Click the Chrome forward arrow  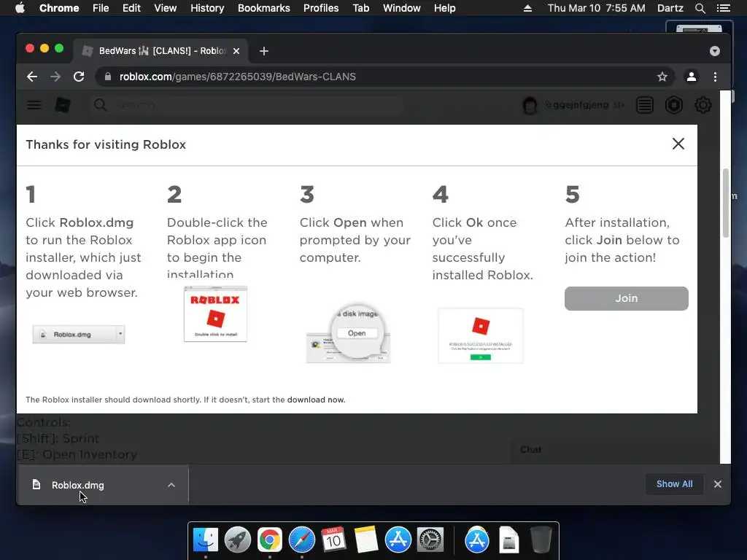(x=55, y=77)
